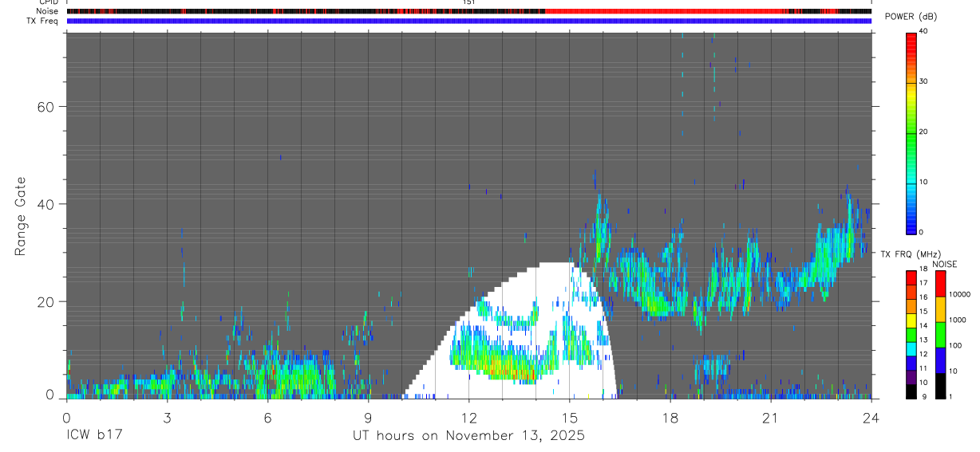Click the 'TX Freq' row label

coord(42,21)
